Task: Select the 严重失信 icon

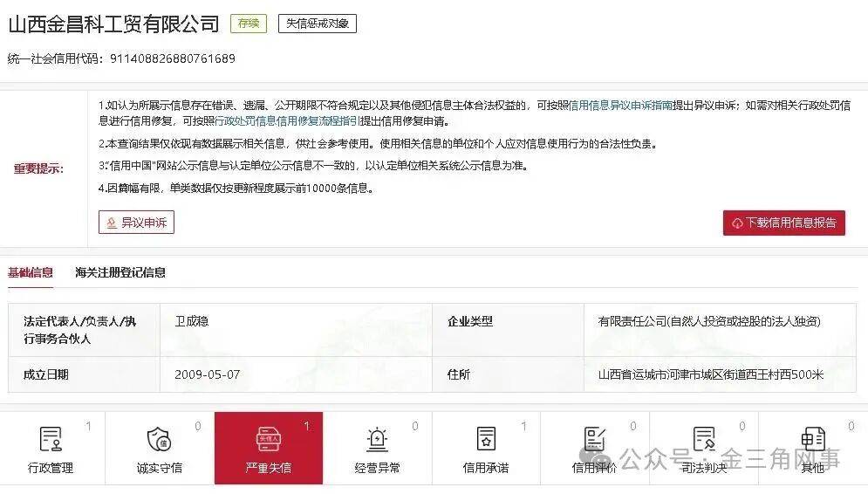Action: pos(268,439)
